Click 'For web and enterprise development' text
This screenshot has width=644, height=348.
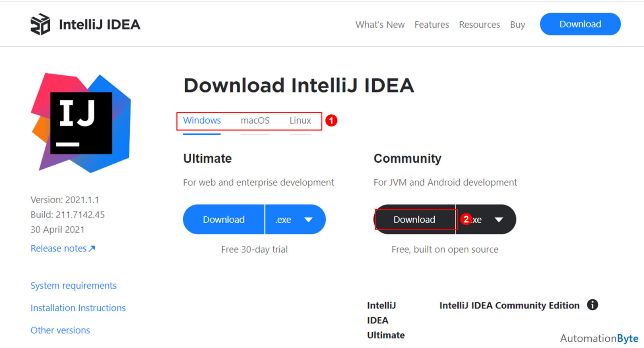[258, 182]
